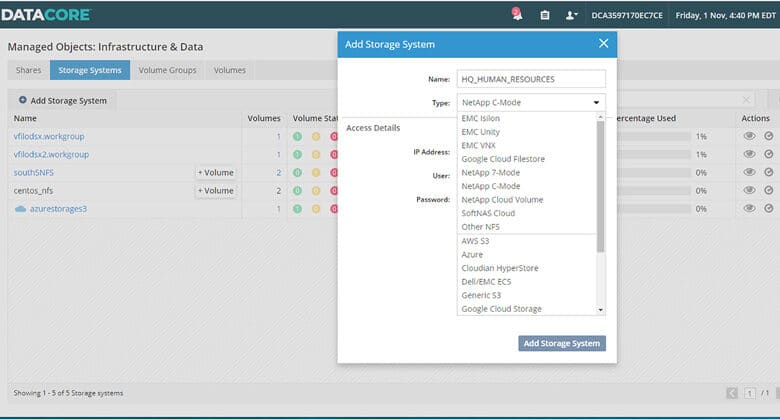
Task: Click green status circle for southSNFS
Action: pos(297,173)
